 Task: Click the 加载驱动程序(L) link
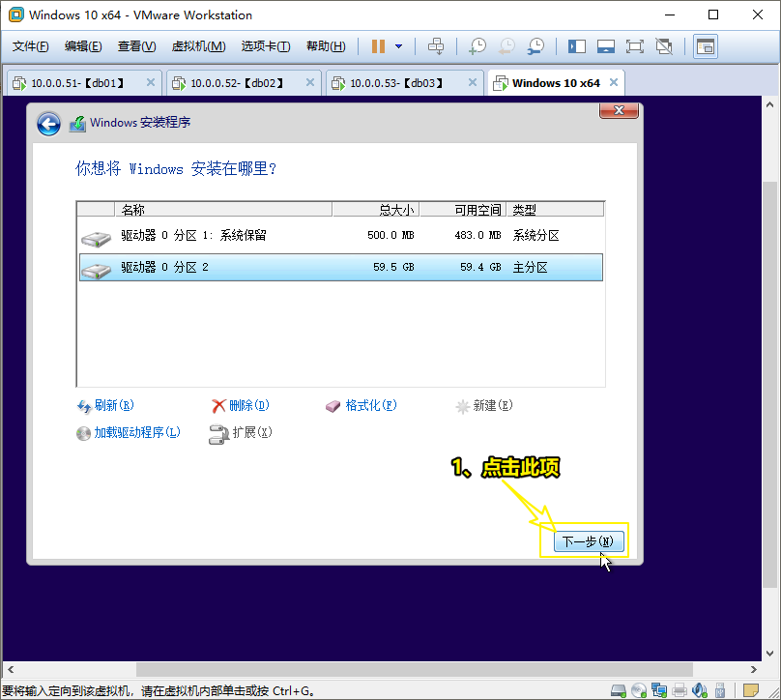(x=137, y=432)
